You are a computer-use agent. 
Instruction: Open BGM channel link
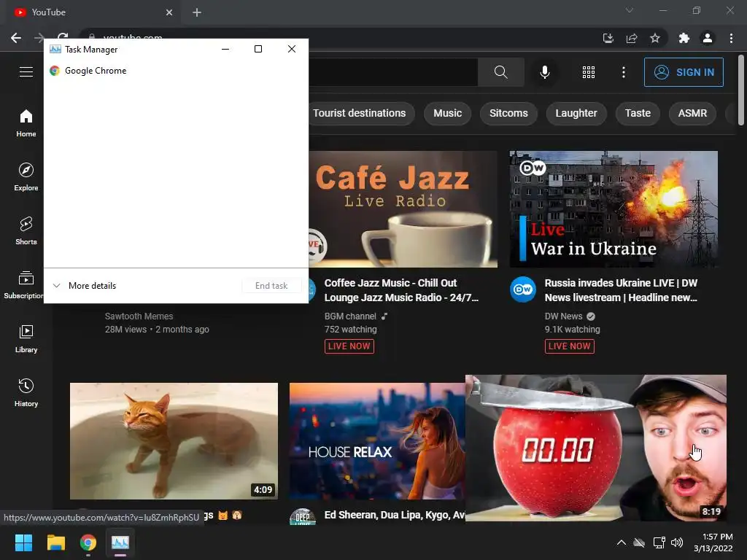(x=350, y=316)
